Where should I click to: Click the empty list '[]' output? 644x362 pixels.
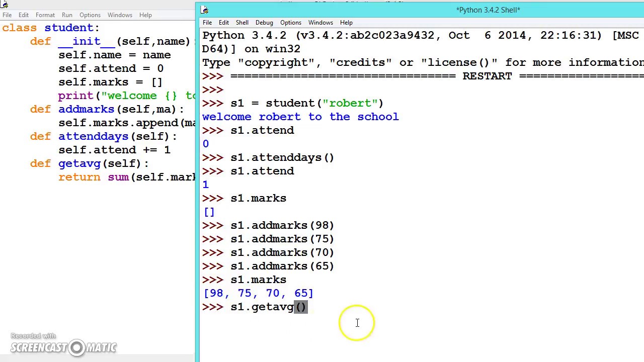[x=209, y=212]
